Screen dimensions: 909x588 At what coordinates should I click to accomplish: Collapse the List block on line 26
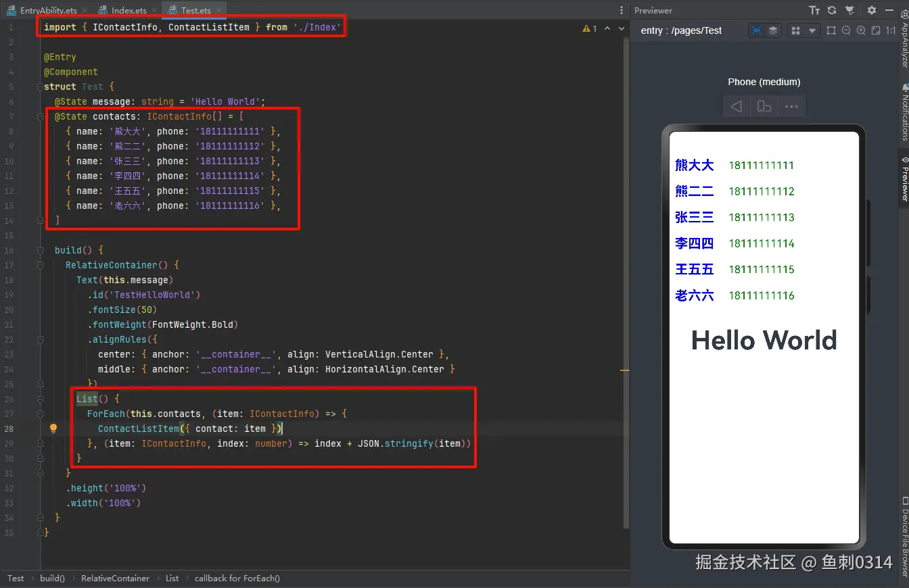(x=41, y=399)
